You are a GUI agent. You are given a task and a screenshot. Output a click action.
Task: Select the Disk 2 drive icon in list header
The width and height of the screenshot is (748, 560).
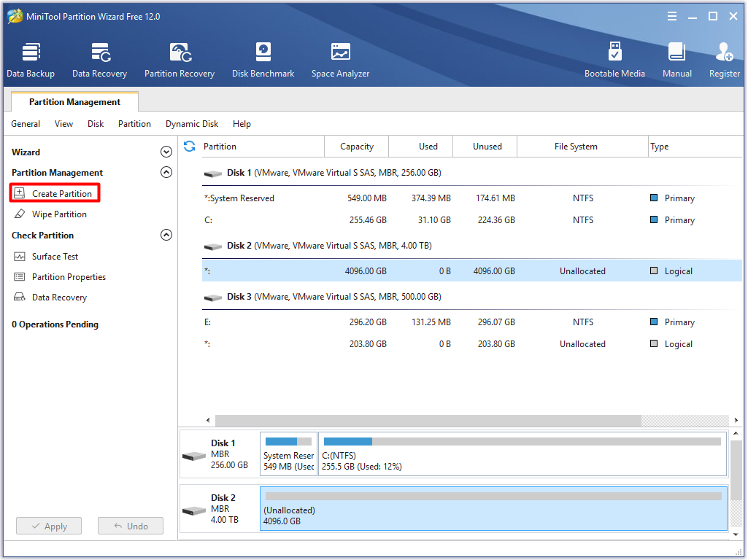pos(213,246)
